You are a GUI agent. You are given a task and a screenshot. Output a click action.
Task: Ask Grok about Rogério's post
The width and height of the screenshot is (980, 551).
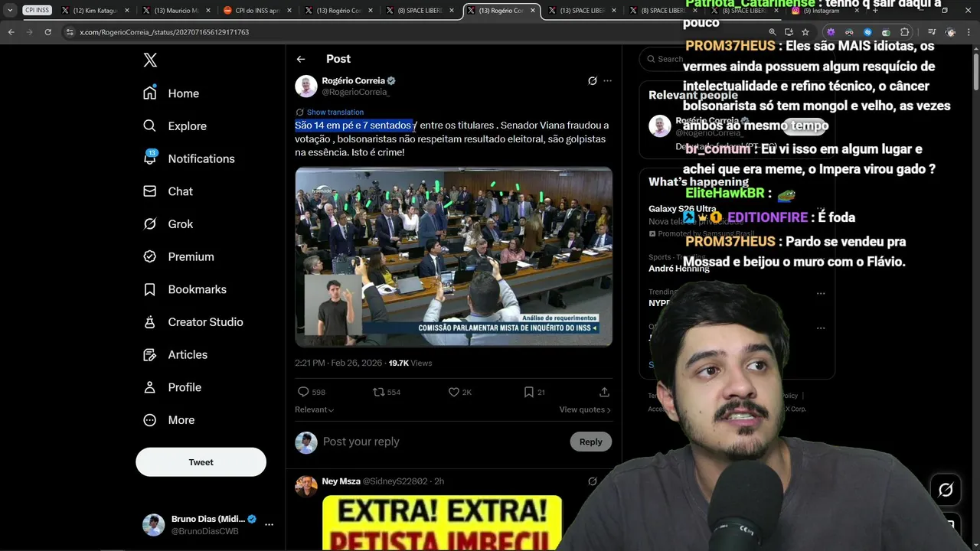[x=592, y=80]
